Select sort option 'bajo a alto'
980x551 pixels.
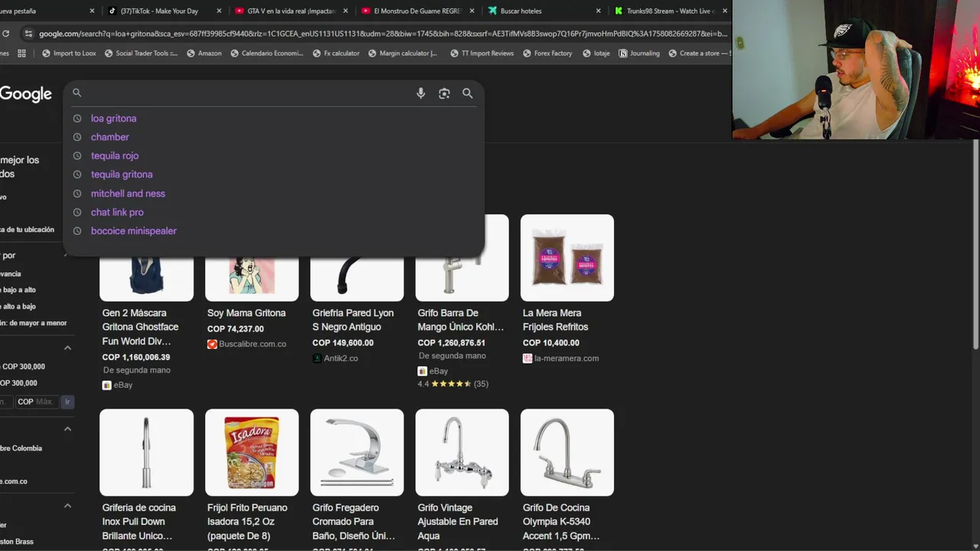[18, 290]
